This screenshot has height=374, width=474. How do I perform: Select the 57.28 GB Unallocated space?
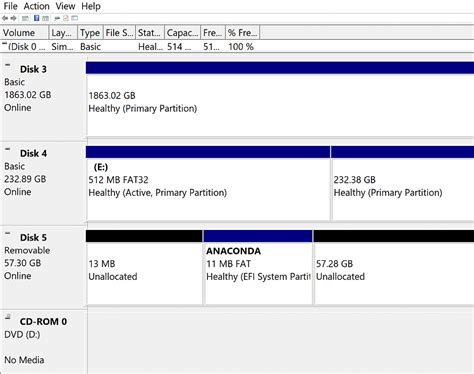pos(394,267)
